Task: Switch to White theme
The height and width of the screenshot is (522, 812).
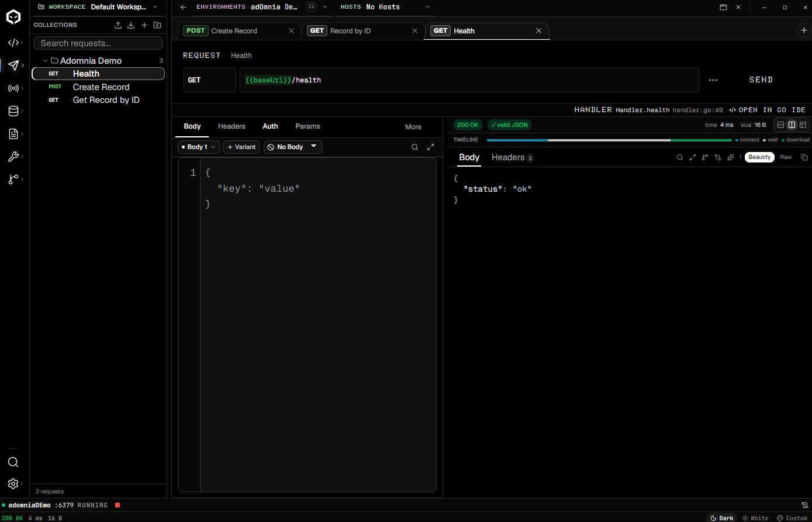Action: click(x=755, y=518)
